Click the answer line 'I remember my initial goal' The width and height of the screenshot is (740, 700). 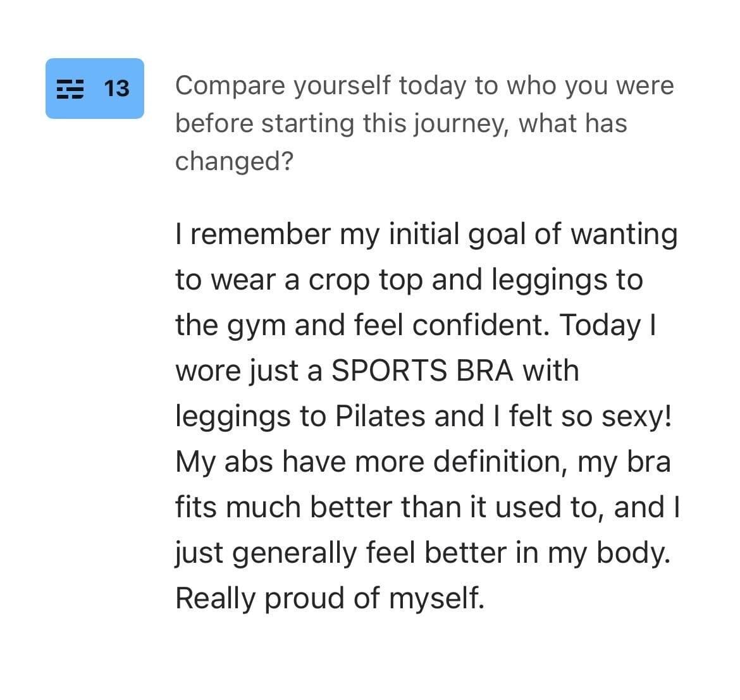point(427,235)
